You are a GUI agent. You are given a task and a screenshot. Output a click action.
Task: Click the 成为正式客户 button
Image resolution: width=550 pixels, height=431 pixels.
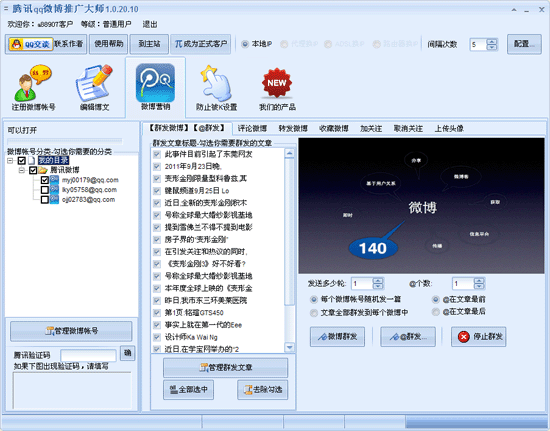tap(201, 44)
